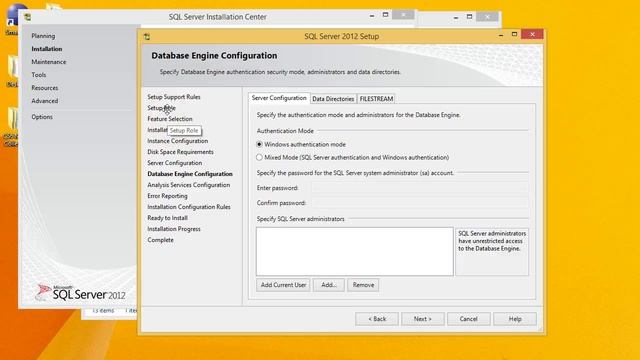Close the SQL Server 2012 Setup window
This screenshot has height=360, width=640.
point(532,35)
